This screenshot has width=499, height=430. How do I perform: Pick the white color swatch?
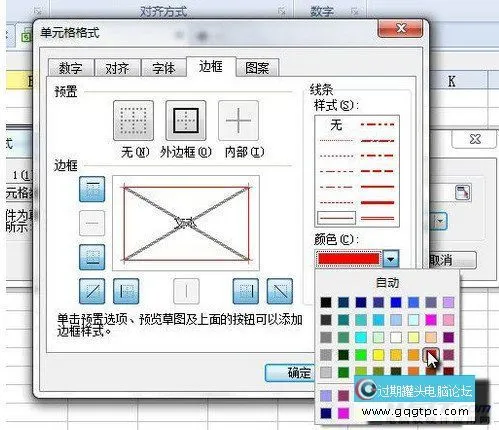(x=396, y=337)
